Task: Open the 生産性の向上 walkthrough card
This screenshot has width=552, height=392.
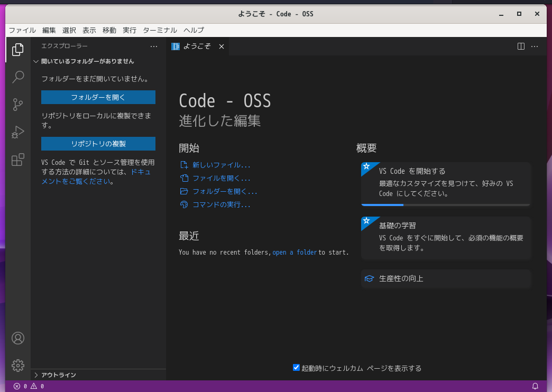Action: point(446,279)
